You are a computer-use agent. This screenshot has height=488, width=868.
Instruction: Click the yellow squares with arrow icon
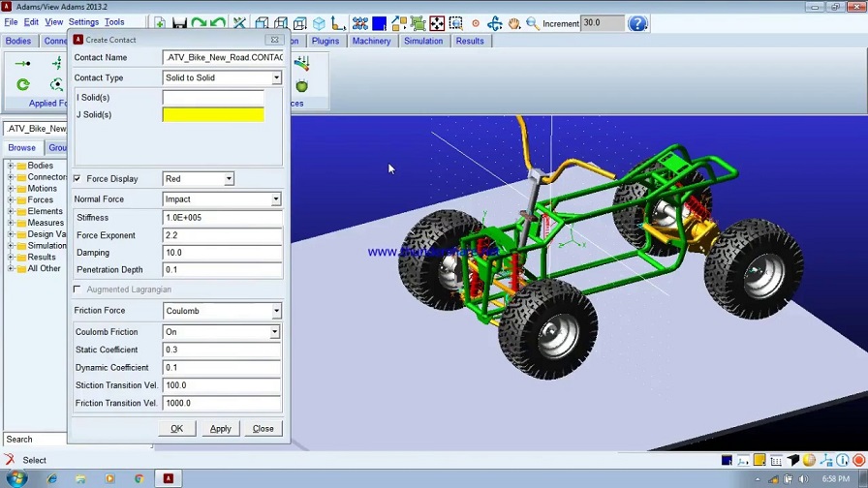click(x=398, y=23)
